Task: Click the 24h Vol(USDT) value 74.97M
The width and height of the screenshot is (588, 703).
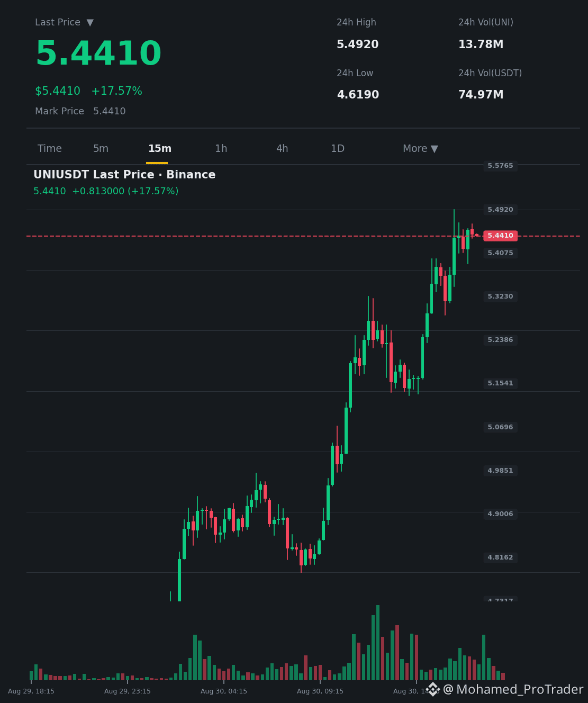Action: tap(481, 95)
